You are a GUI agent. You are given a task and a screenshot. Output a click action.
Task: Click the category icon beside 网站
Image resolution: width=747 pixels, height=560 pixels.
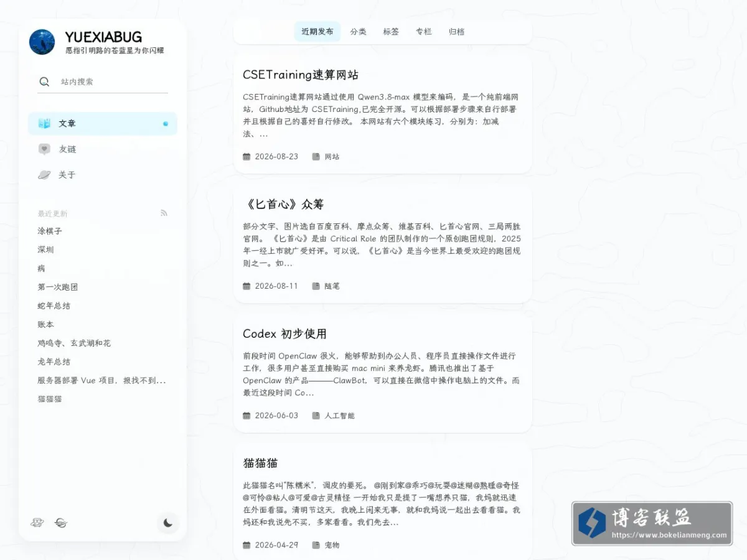pos(316,157)
